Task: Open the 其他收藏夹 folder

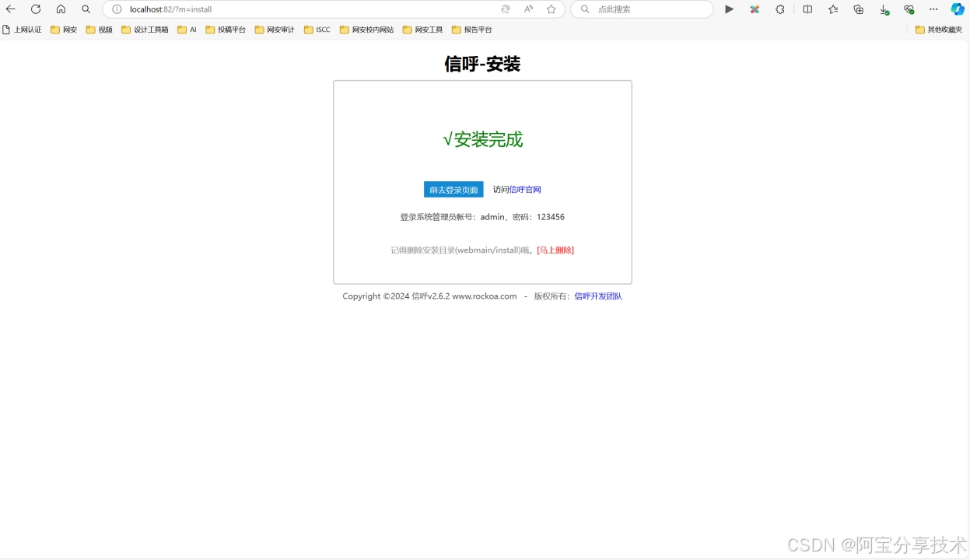Action: click(x=939, y=30)
